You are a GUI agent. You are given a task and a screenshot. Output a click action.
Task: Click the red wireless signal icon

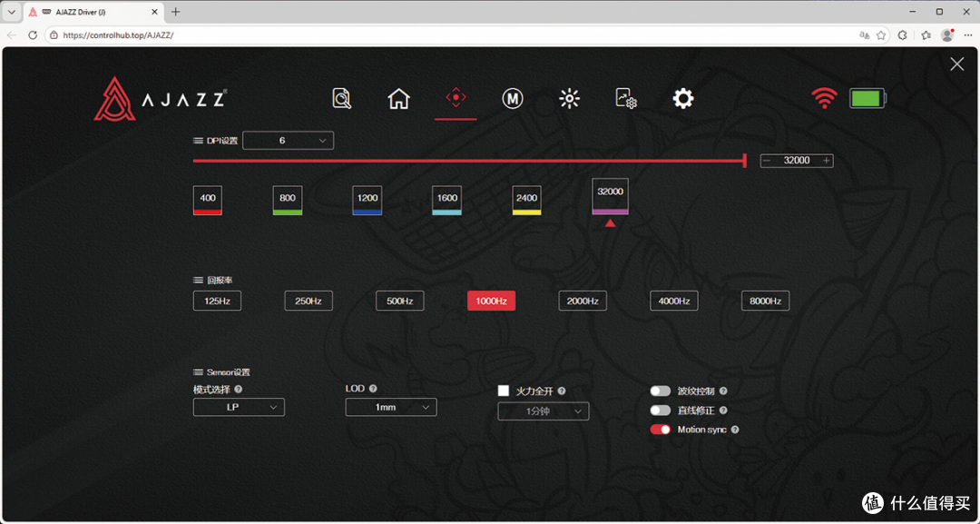[x=824, y=99]
